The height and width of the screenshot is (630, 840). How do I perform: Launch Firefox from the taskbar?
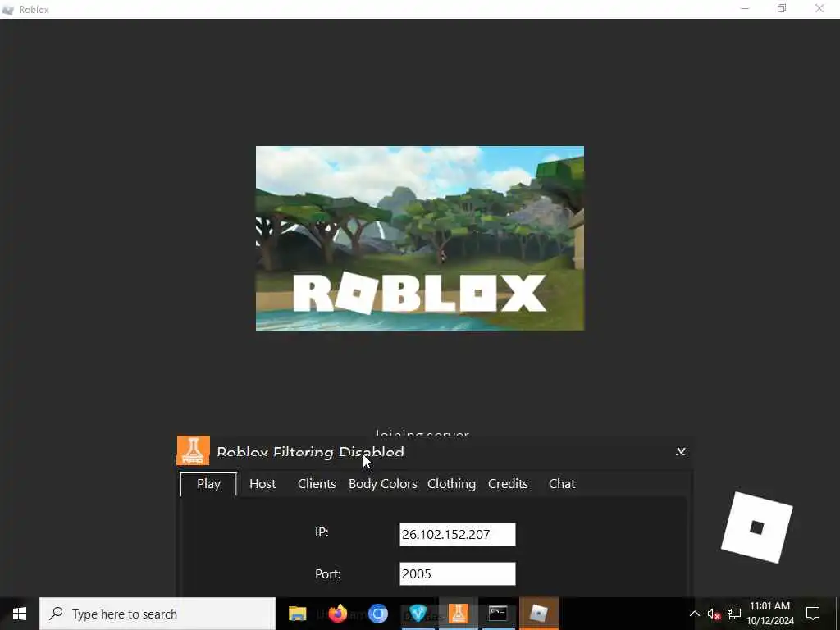337,614
